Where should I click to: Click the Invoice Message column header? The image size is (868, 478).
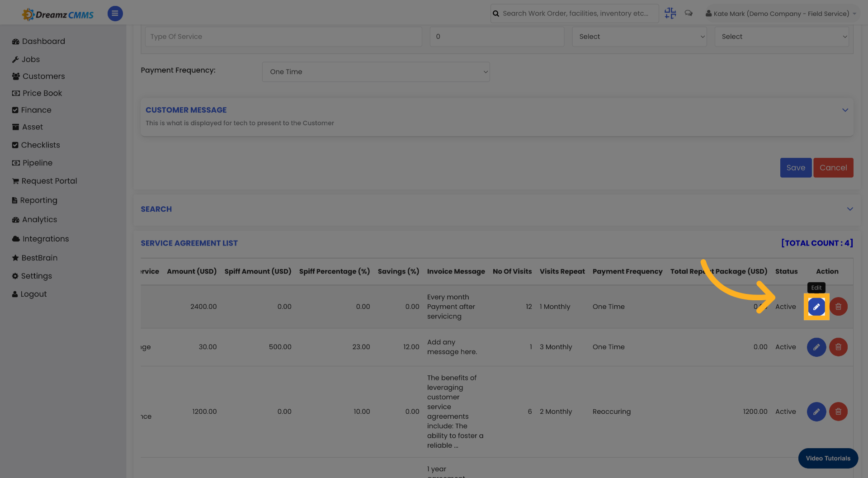pos(456,271)
